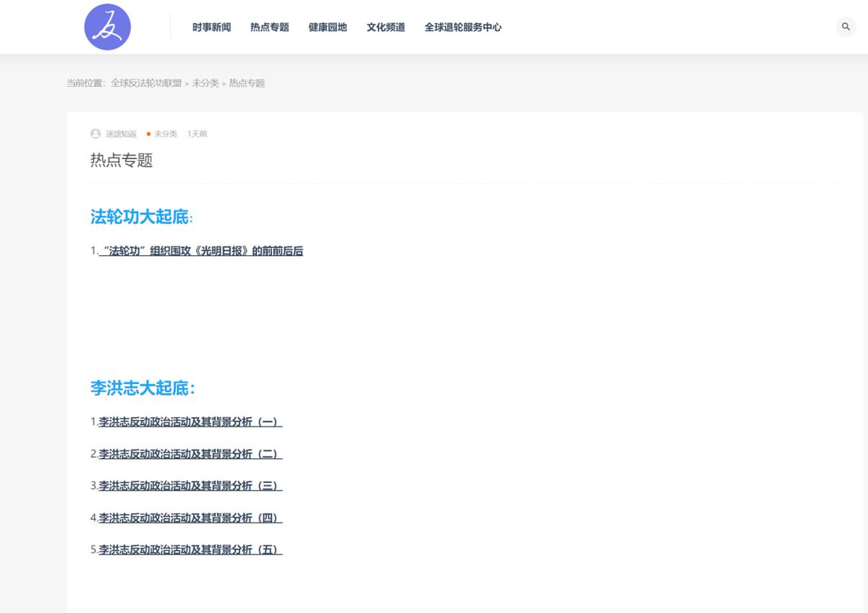Click 热点专题 at the end of the breadcrumb

point(247,83)
